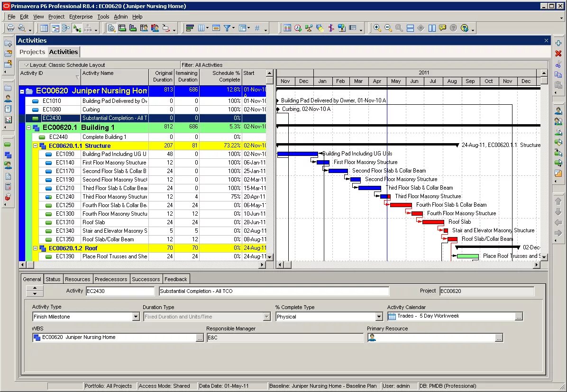Viewport: 567px width, 392px height.
Task: Toggle the Gantt Chart view button
Action: click(55, 28)
